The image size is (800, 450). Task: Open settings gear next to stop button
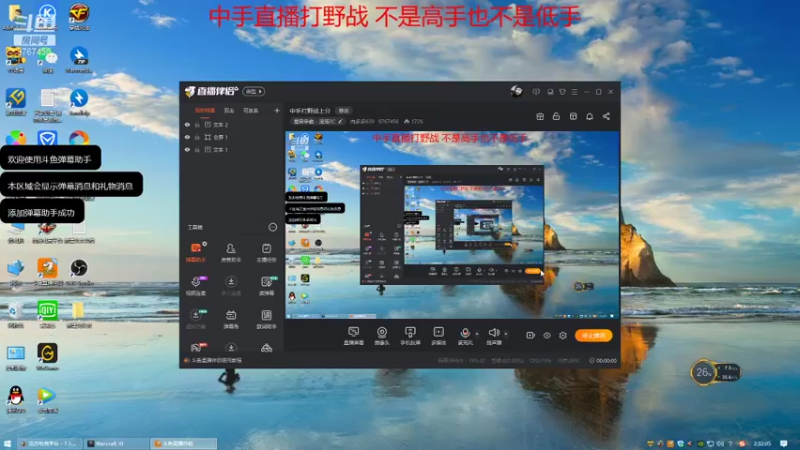(x=563, y=335)
